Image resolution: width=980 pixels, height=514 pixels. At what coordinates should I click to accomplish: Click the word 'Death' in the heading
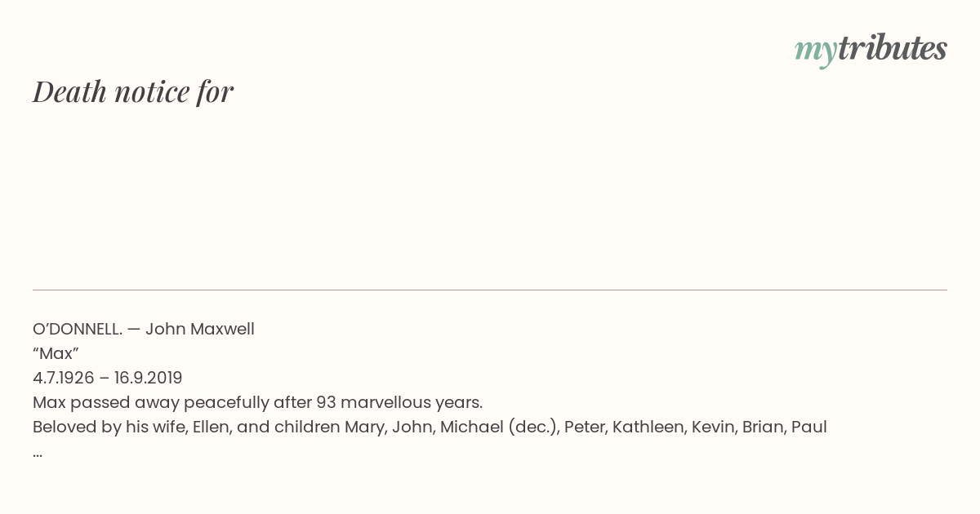[69, 91]
